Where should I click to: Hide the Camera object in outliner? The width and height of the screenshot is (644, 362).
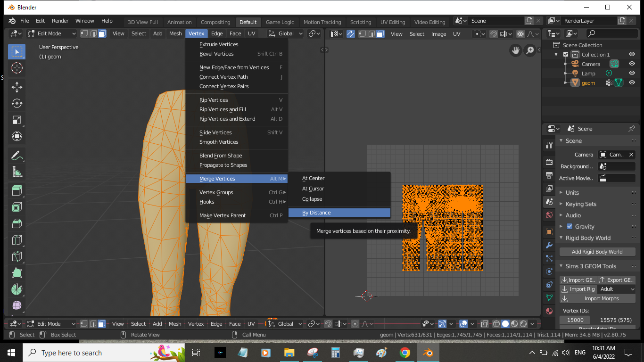pos(632,64)
